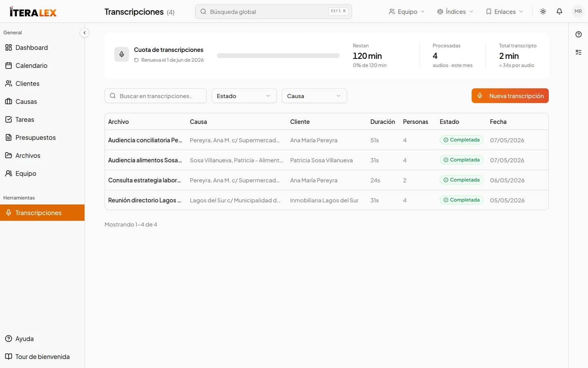Image resolution: width=588 pixels, height=368 pixels.
Task: Open the Calendario section
Action: click(42, 65)
